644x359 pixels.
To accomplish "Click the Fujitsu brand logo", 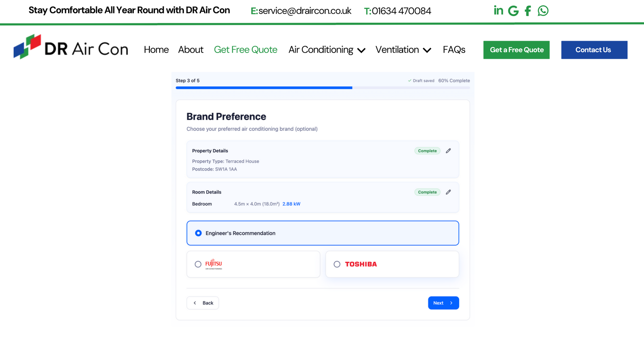I will point(214,264).
